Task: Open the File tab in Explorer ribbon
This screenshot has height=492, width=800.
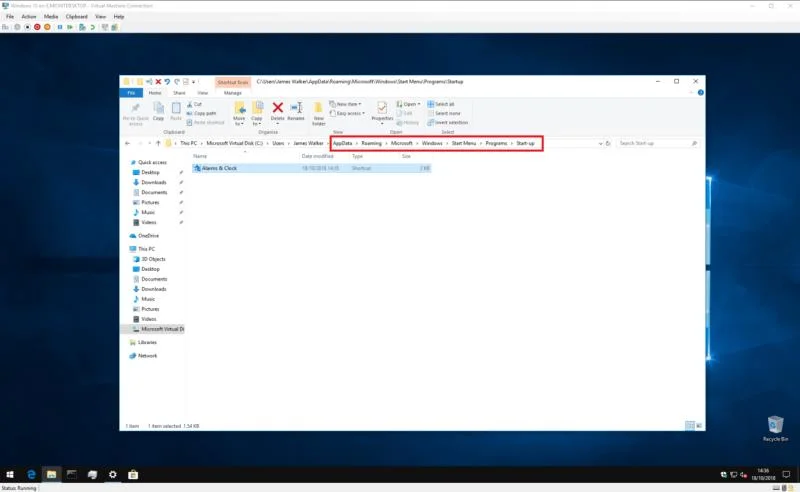Action: (x=131, y=93)
